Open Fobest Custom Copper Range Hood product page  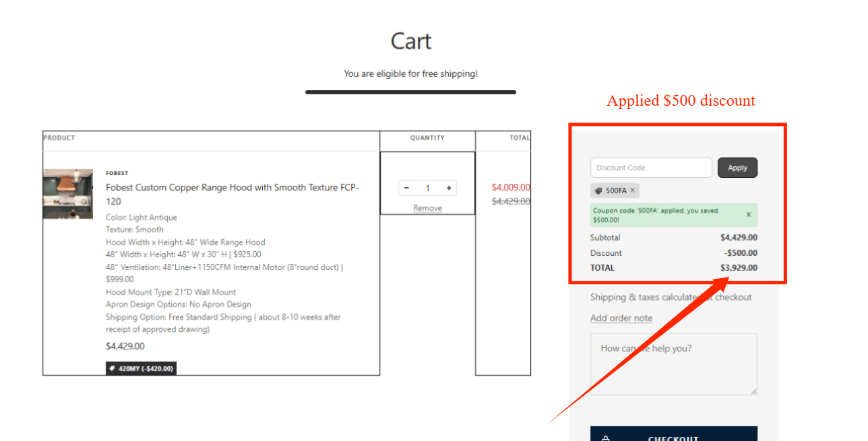(232, 194)
